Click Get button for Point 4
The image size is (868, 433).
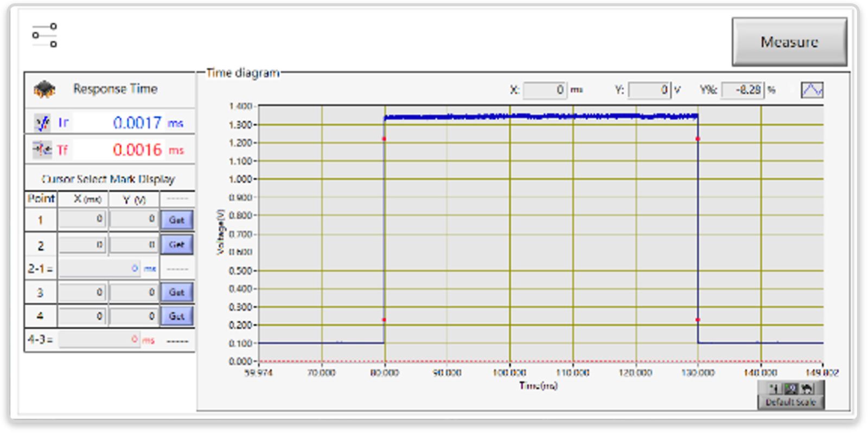click(177, 316)
